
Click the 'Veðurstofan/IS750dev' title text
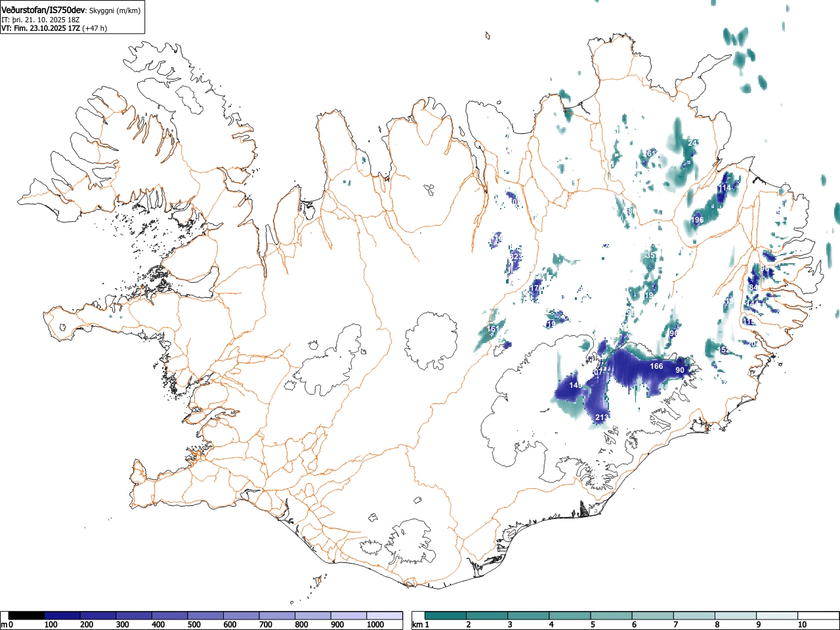[x=43, y=9]
